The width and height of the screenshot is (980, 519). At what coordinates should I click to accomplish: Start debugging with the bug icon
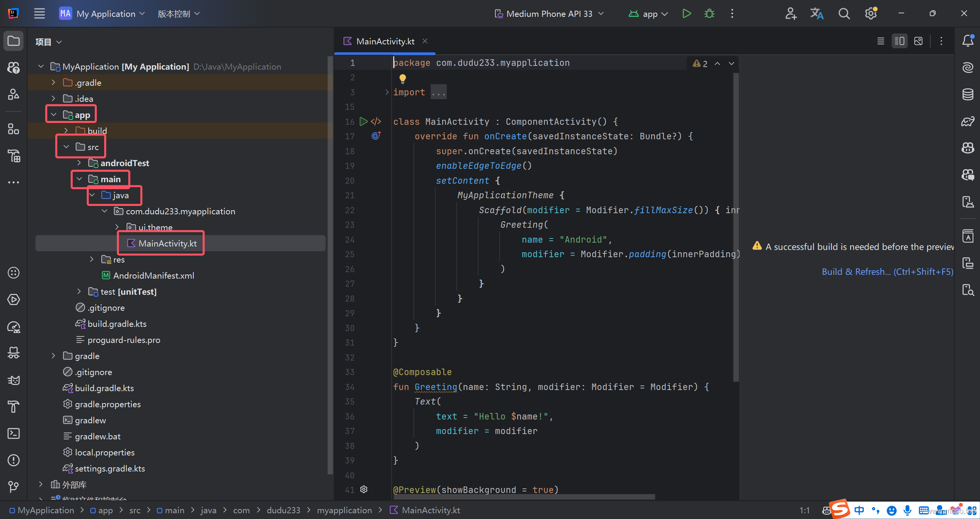point(709,14)
